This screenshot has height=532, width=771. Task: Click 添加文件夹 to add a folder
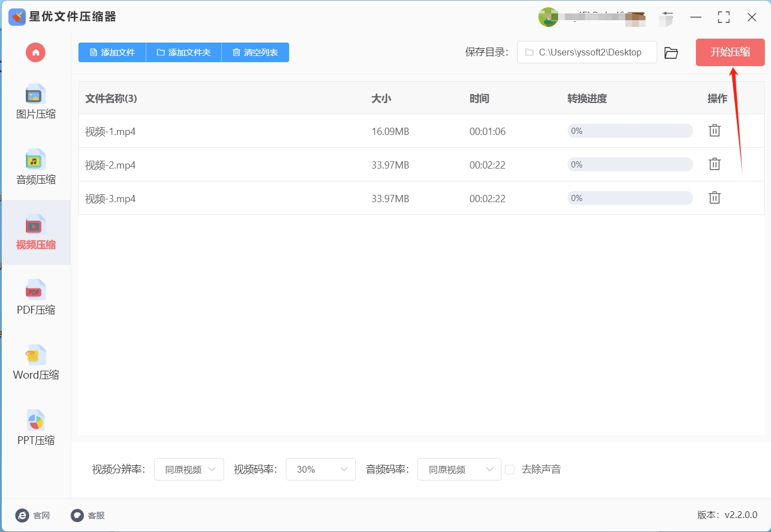pyautogui.click(x=184, y=53)
